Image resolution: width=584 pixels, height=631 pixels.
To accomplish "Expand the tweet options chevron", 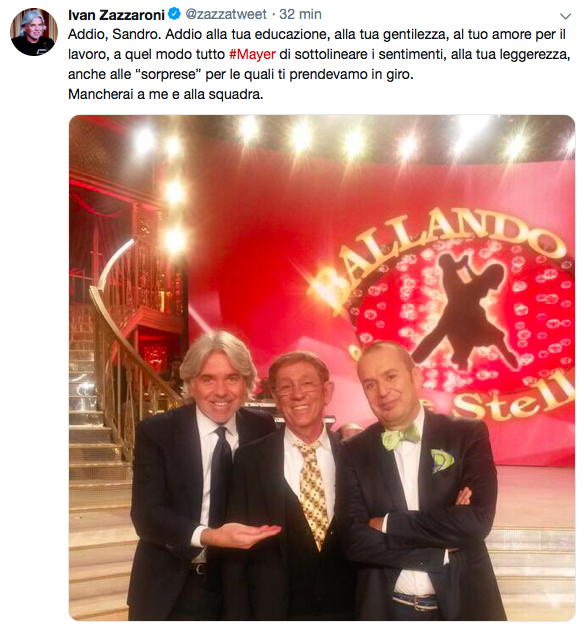I will [565, 16].
